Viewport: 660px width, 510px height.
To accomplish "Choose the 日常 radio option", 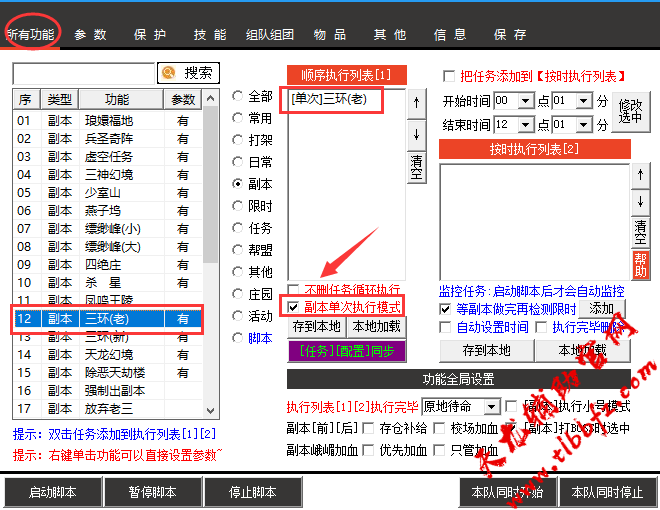I will click(237, 162).
